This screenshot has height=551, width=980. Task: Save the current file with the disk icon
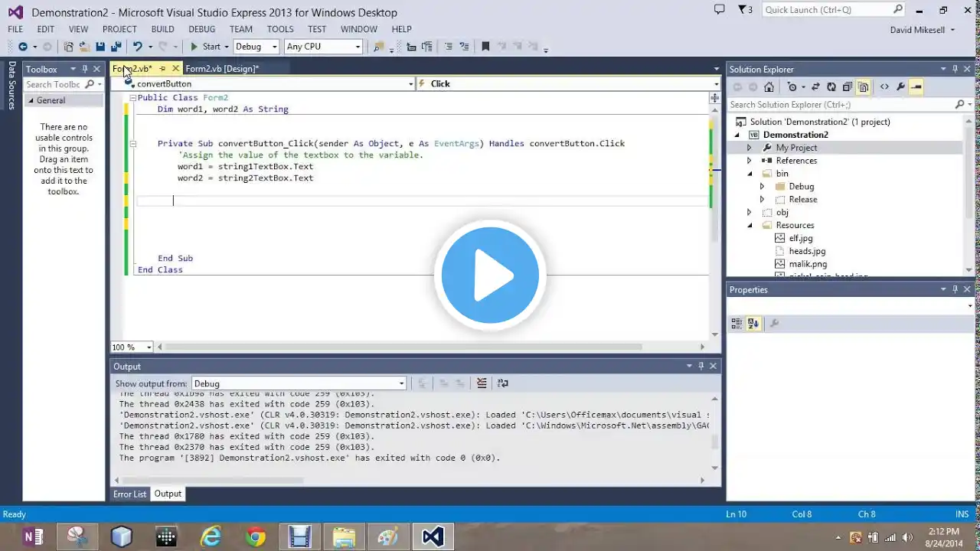tap(100, 47)
